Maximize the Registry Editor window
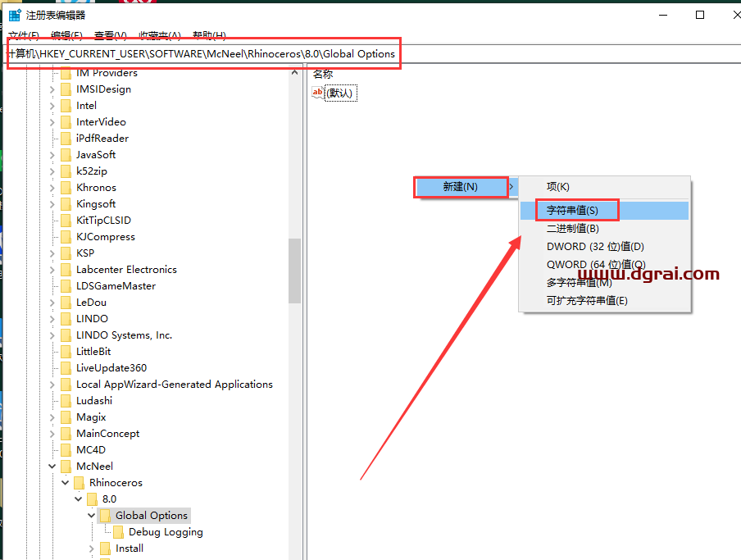741x560 pixels. coord(700,15)
